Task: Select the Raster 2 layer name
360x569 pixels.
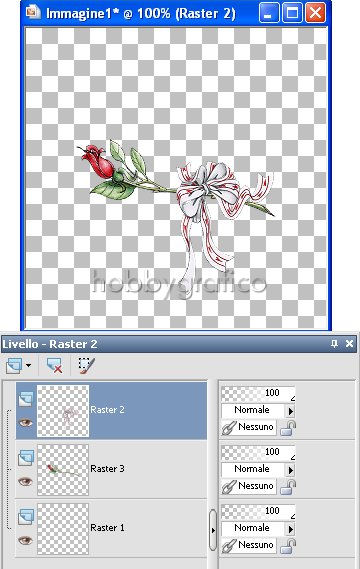Action: coord(107,410)
